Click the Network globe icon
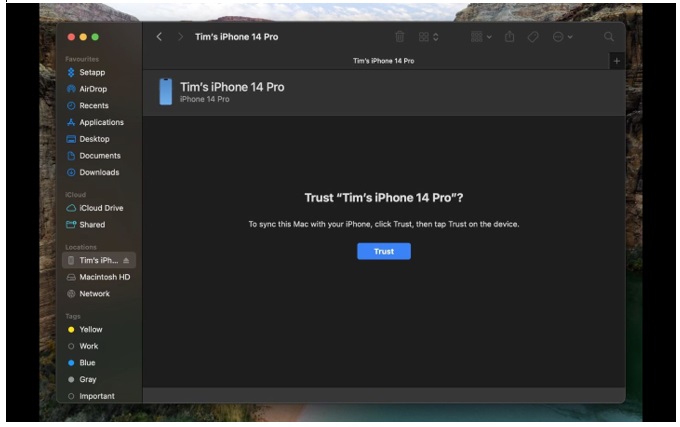The image size is (680, 427). point(71,294)
